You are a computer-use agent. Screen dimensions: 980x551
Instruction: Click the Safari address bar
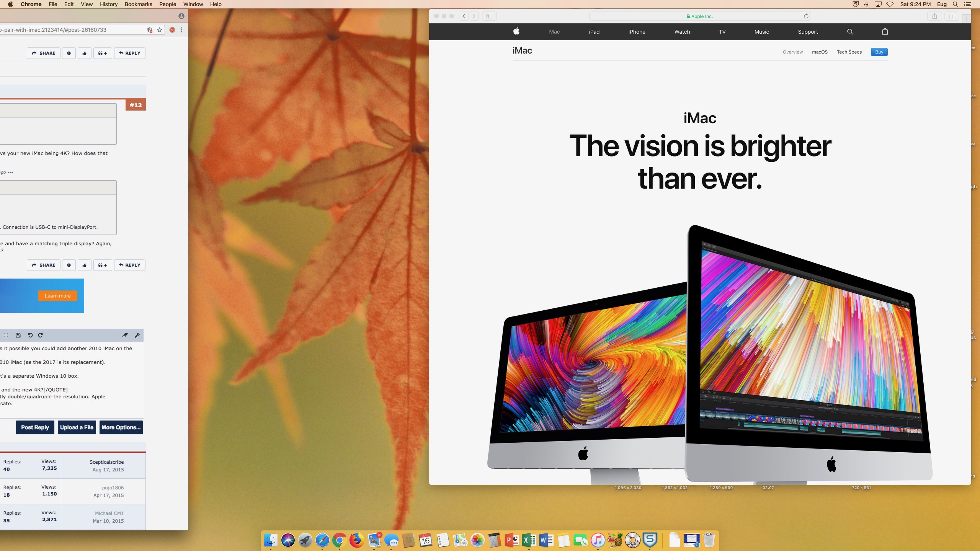699,16
